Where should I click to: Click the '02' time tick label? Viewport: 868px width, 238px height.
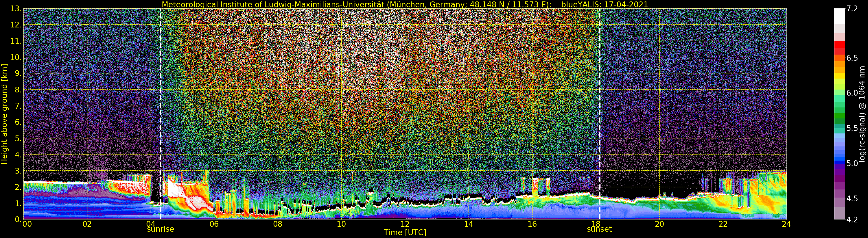[x=87, y=224]
